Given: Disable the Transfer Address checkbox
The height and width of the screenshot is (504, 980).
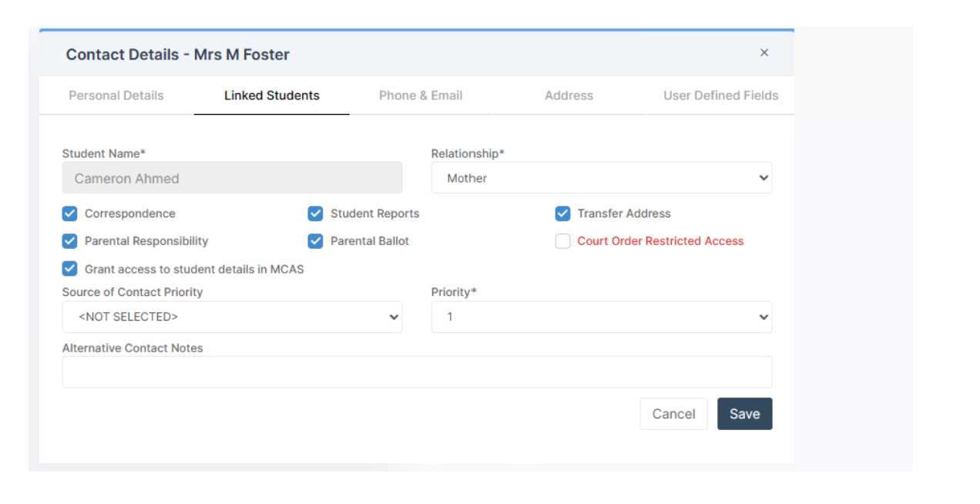Looking at the screenshot, I should [x=562, y=213].
